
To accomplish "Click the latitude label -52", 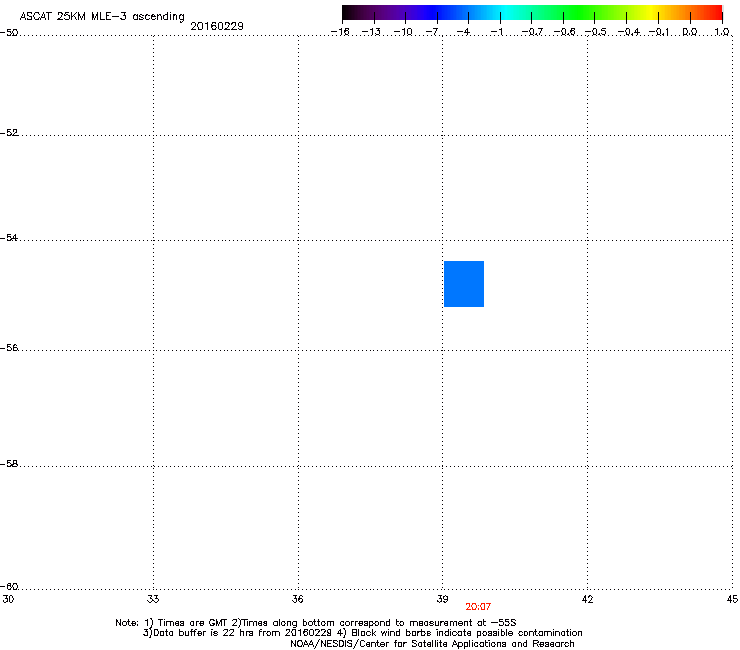I will click(9, 133).
